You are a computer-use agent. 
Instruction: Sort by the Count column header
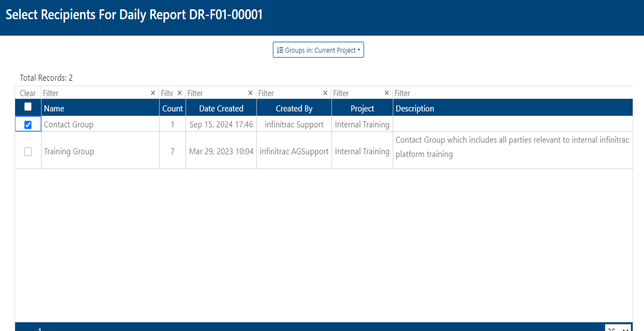click(x=172, y=108)
